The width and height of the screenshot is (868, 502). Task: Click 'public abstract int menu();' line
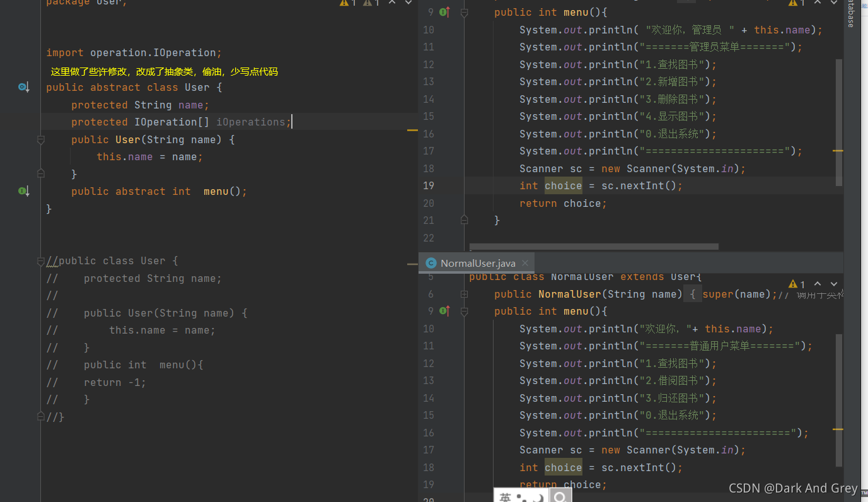159,191
